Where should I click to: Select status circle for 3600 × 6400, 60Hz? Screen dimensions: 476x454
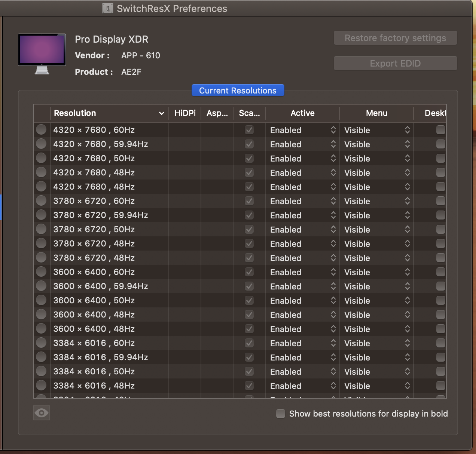(41, 272)
